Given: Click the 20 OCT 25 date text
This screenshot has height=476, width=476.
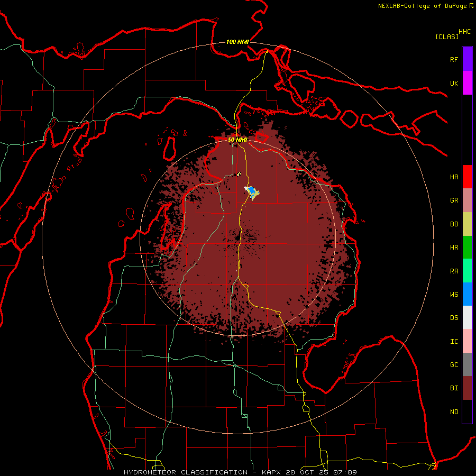Looking at the screenshot, I should 307,472.
